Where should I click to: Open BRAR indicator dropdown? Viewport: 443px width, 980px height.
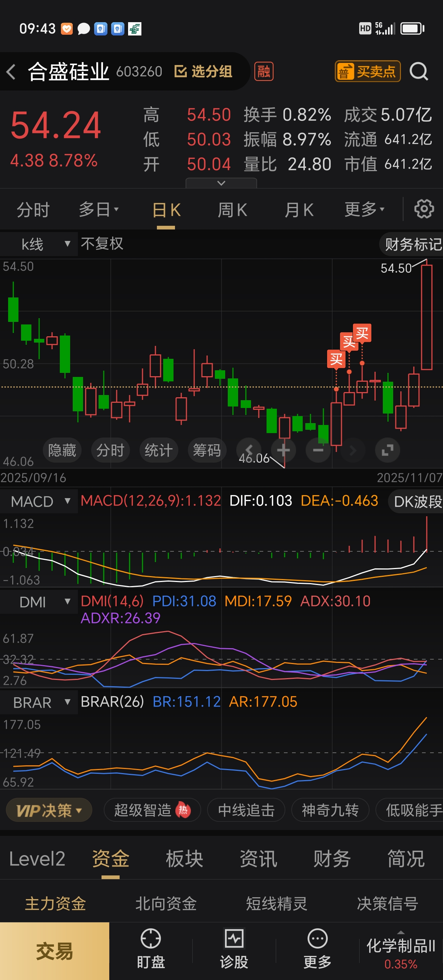pyautogui.click(x=39, y=702)
